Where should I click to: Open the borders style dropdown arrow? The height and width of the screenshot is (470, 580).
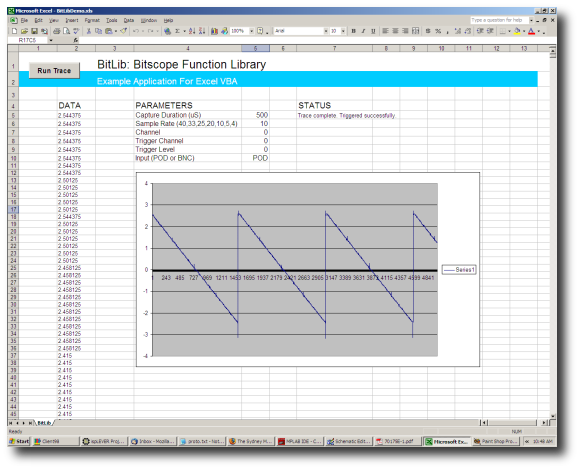509,31
